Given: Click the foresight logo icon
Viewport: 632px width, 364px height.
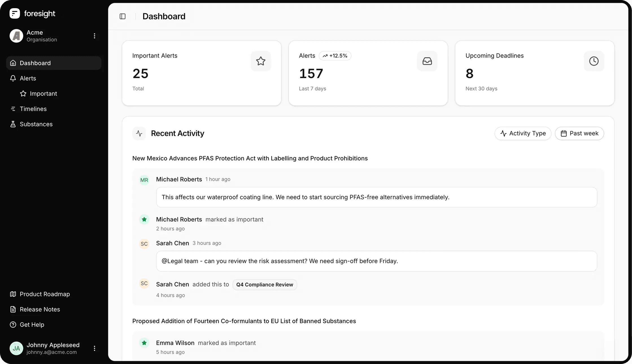Looking at the screenshot, I should [x=15, y=13].
